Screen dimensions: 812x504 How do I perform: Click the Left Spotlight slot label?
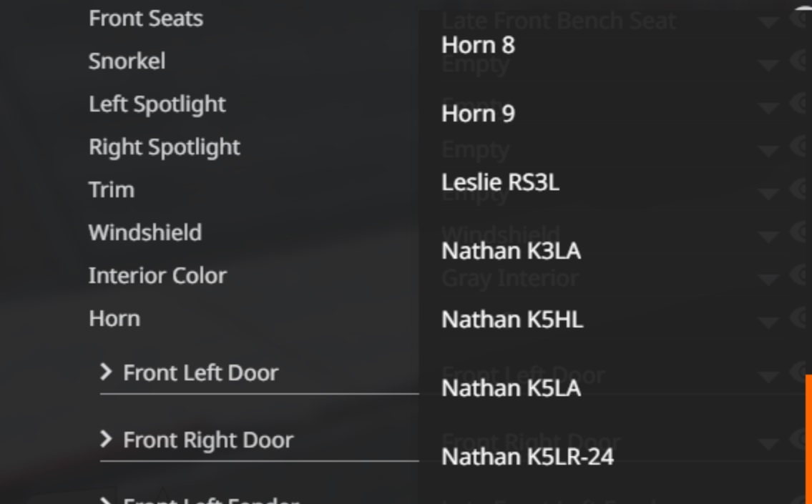157,104
